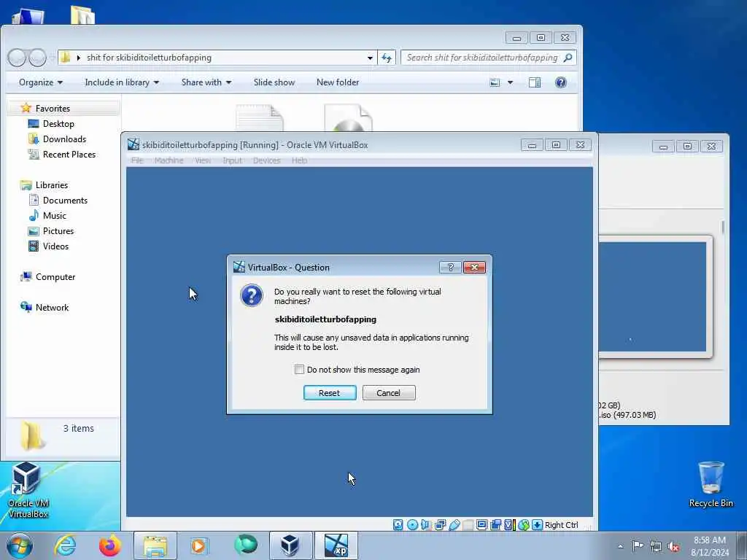The width and height of the screenshot is (747, 560).
Task: Open the File menu in VirtualBox VM window
Action: (x=137, y=160)
